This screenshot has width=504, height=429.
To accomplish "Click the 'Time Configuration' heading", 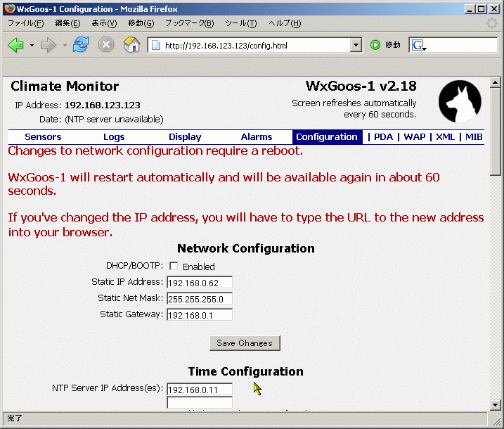I will coord(246,371).
